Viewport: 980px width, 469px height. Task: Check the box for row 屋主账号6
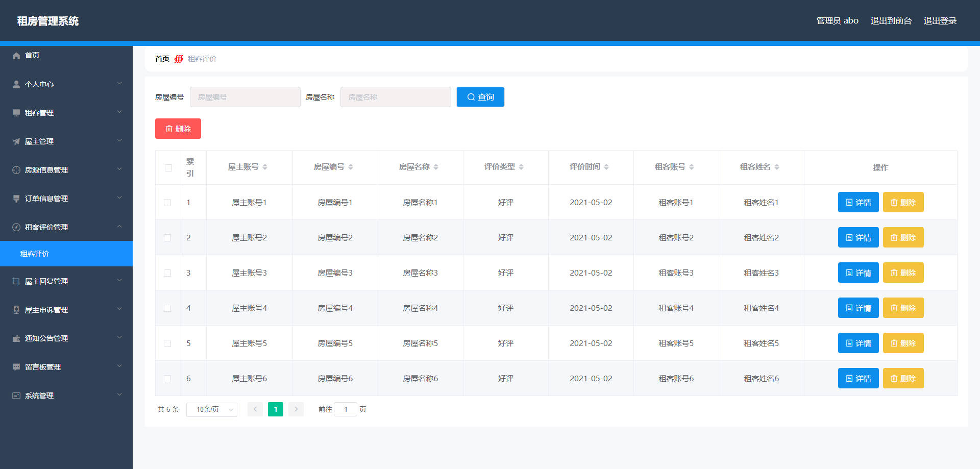pos(167,379)
